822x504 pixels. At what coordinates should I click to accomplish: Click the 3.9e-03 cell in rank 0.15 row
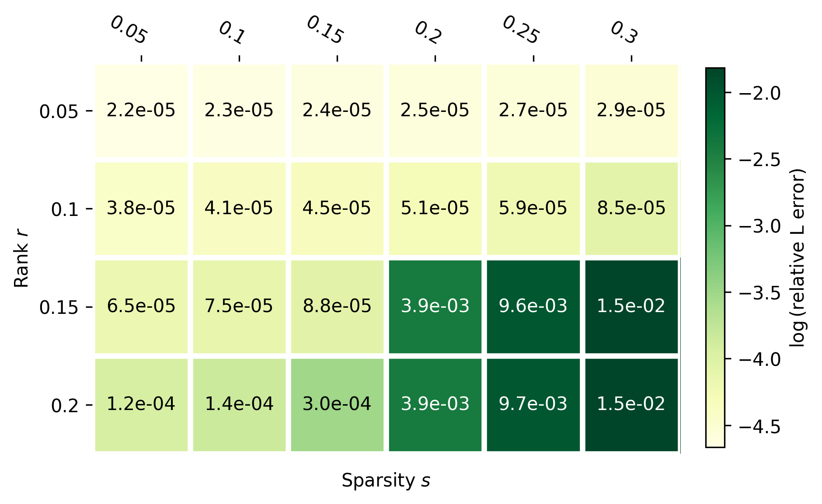pyautogui.click(x=435, y=306)
